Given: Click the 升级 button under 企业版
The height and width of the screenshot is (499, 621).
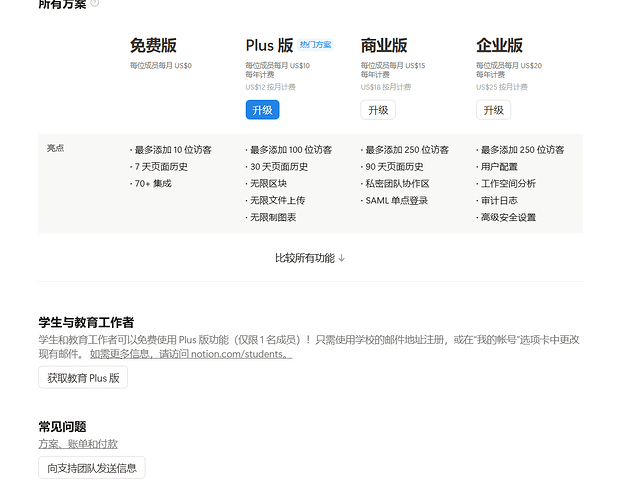Looking at the screenshot, I should point(493,110).
